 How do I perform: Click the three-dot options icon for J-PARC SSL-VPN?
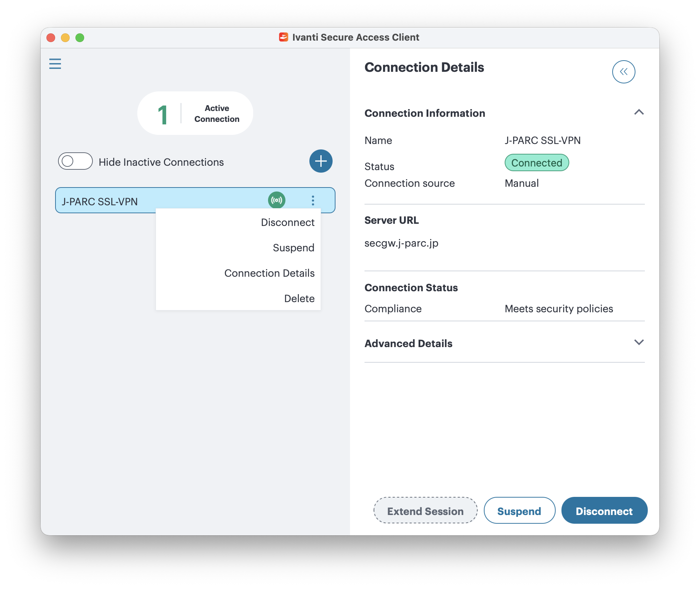(313, 200)
